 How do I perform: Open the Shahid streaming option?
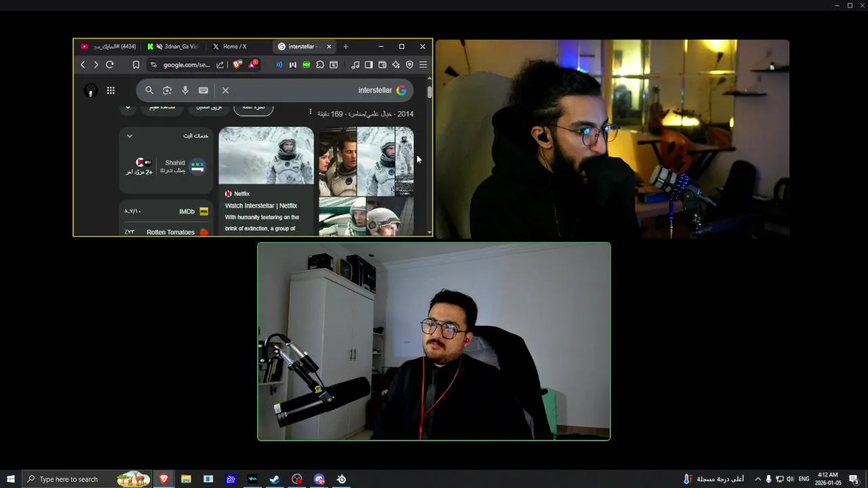pos(183,166)
